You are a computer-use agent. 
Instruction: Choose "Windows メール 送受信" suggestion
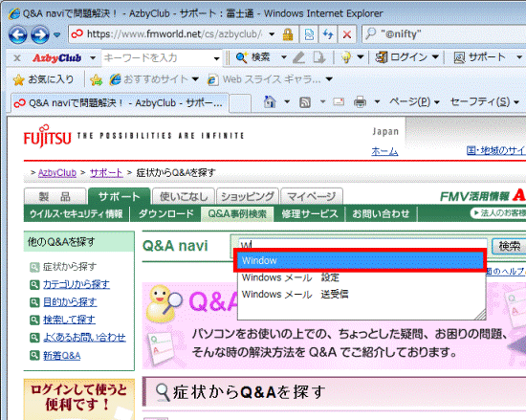tap(361, 295)
